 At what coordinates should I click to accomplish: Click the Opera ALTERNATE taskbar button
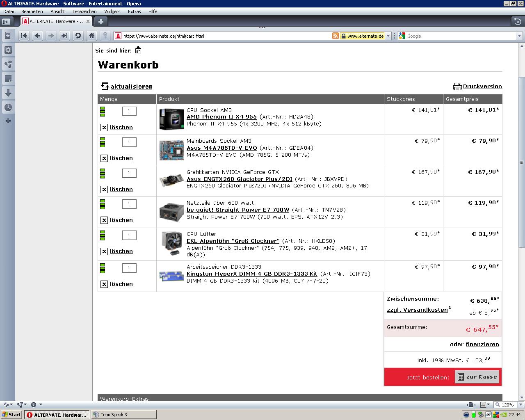click(57, 415)
